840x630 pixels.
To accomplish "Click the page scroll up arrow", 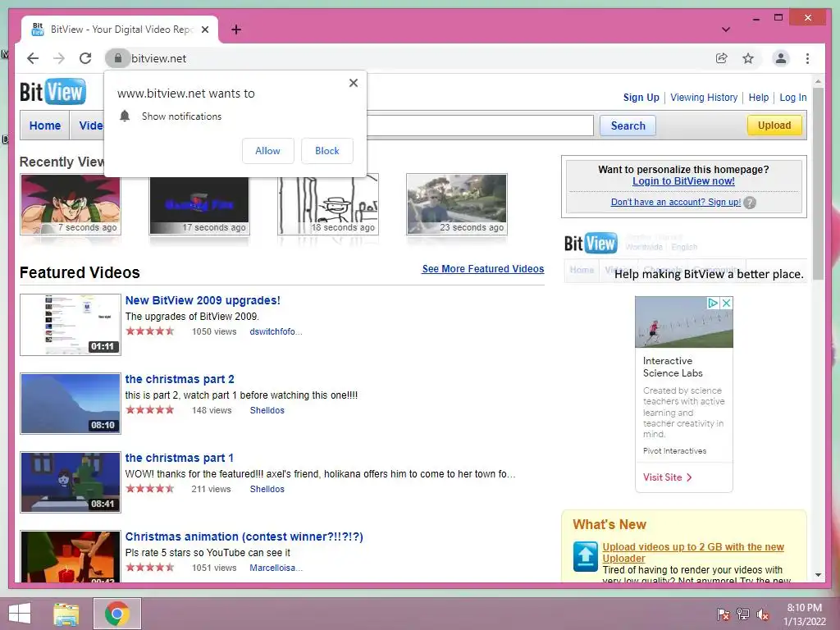I will tap(818, 81).
